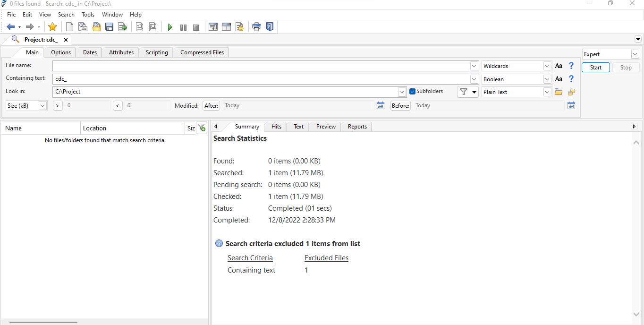
Task: Click the second page-with-magnifier toolbar icon
Action: [x=153, y=27]
